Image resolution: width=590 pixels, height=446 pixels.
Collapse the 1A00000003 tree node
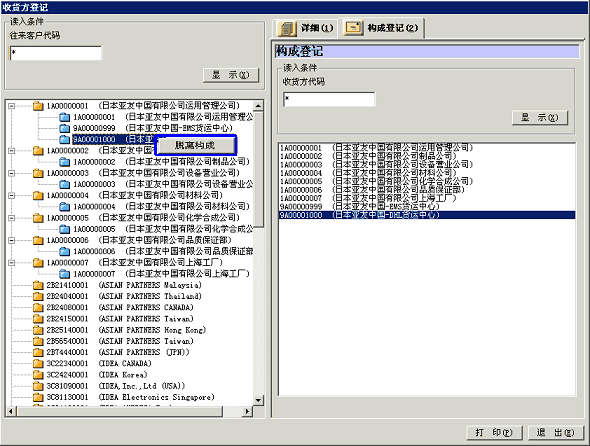click(x=12, y=173)
